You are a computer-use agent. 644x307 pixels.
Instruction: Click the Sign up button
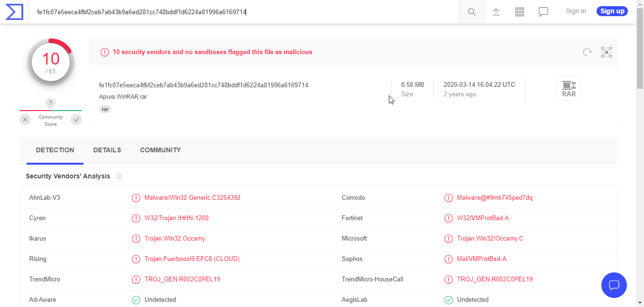pyautogui.click(x=612, y=11)
